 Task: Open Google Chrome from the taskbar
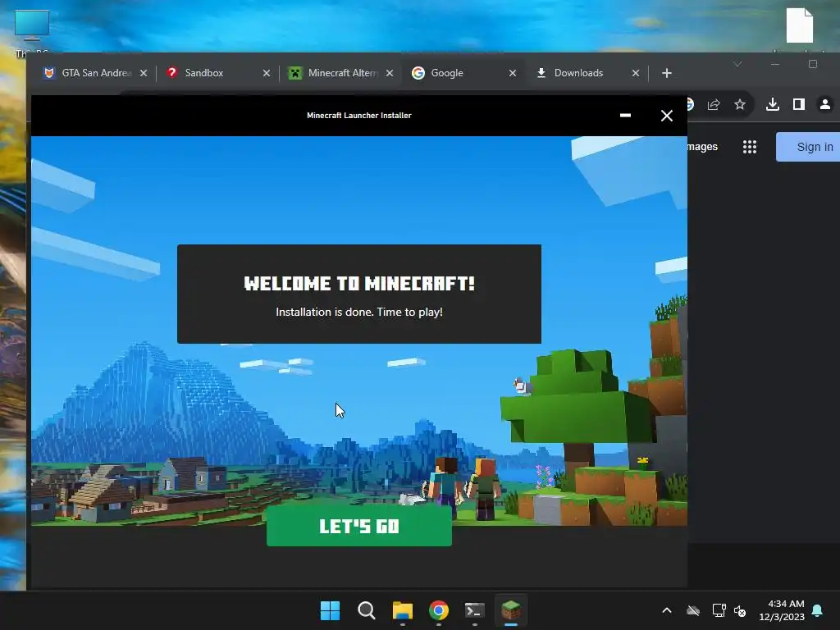tap(439, 610)
